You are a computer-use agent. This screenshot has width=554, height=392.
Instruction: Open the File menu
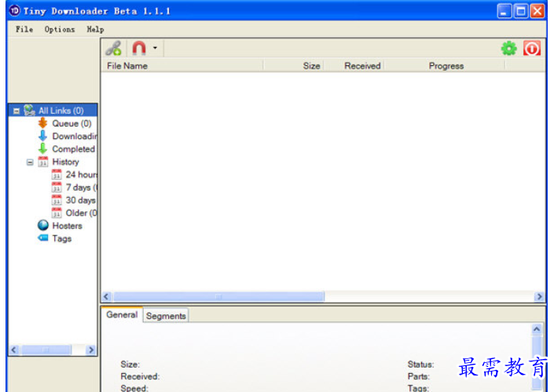coord(24,29)
